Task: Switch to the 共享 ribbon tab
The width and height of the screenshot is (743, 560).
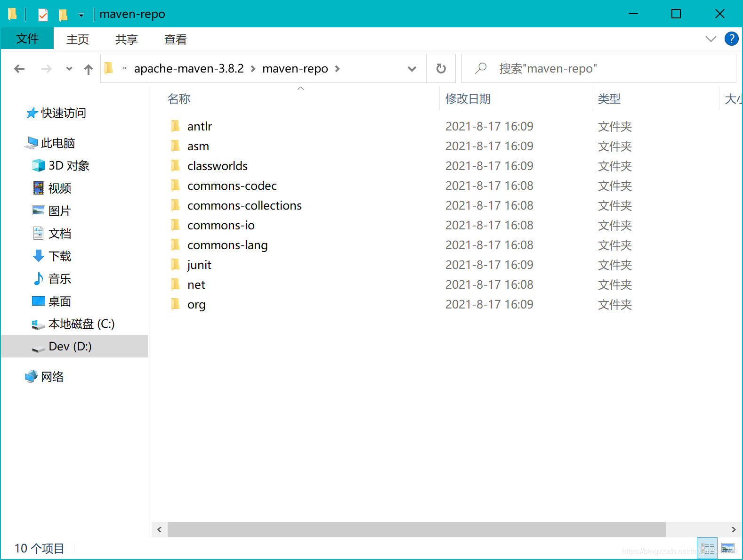Action: [x=127, y=39]
